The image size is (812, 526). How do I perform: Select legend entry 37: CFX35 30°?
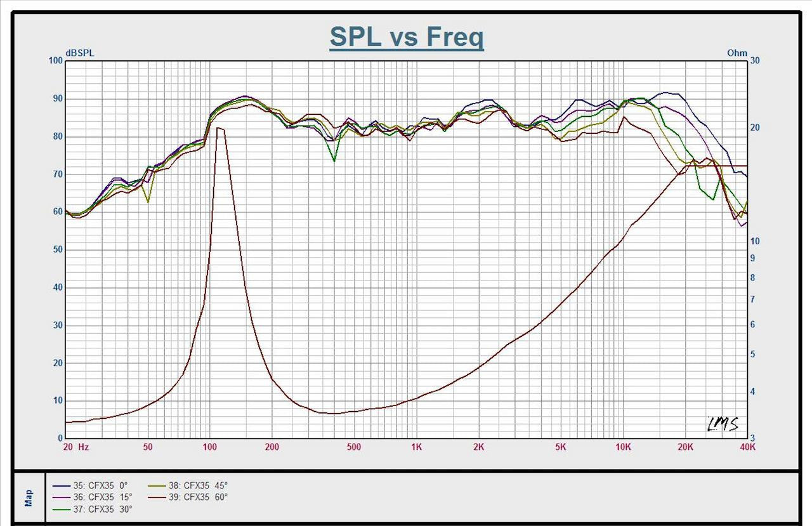coord(103,509)
